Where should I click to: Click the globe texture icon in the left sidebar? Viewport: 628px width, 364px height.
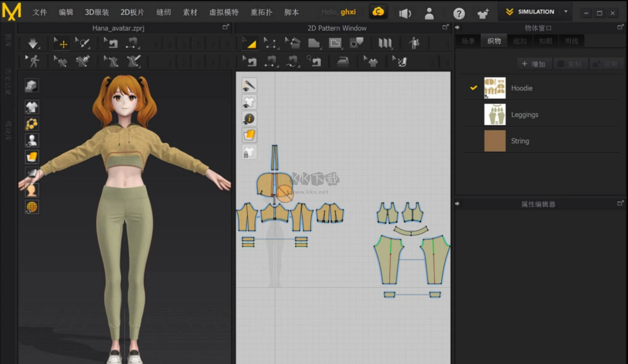pyautogui.click(x=31, y=207)
